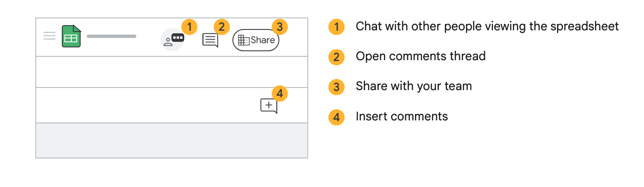Click badge 1 beside the chat icon
This screenshot has width=644, height=187.
tap(189, 27)
